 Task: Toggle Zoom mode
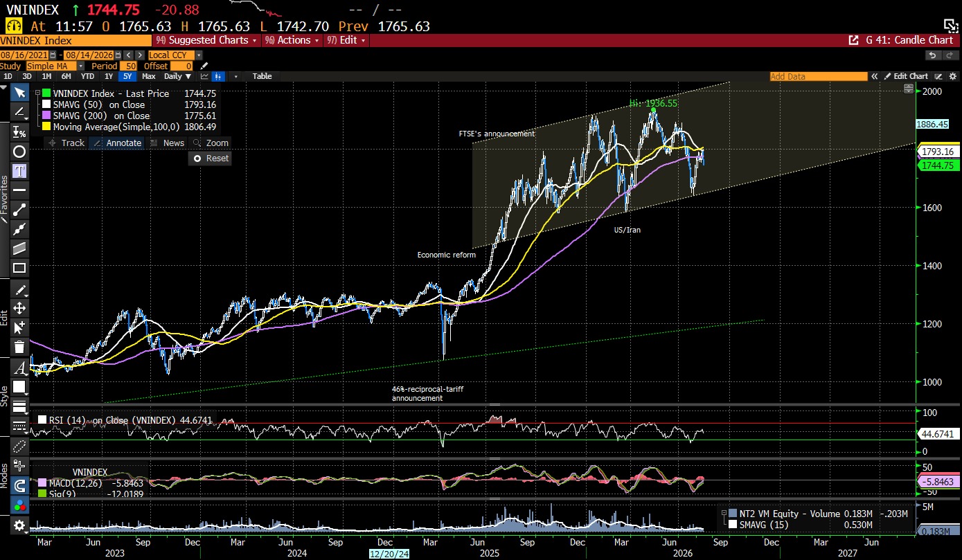[x=211, y=143]
